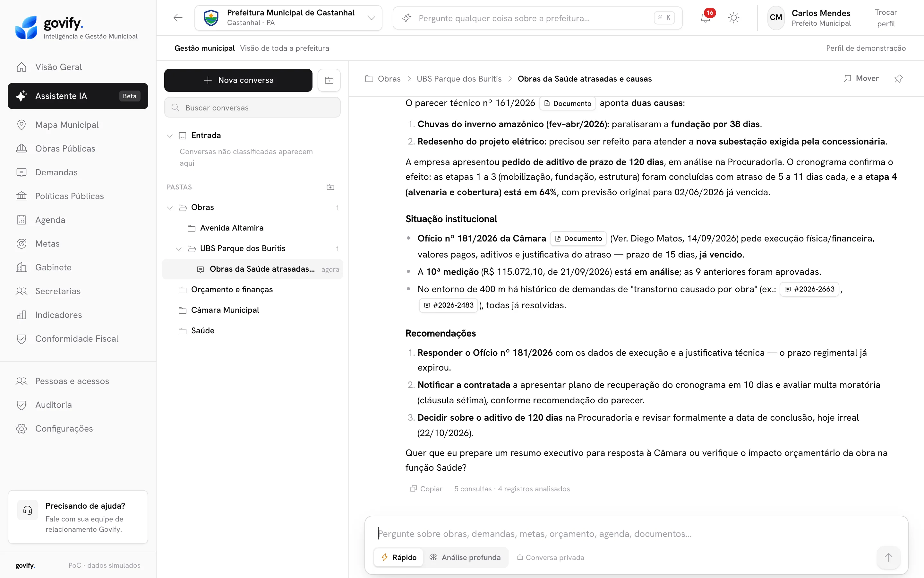924x578 pixels.
Task: Open Demandas from the sidebar
Action: click(x=78, y=172)
